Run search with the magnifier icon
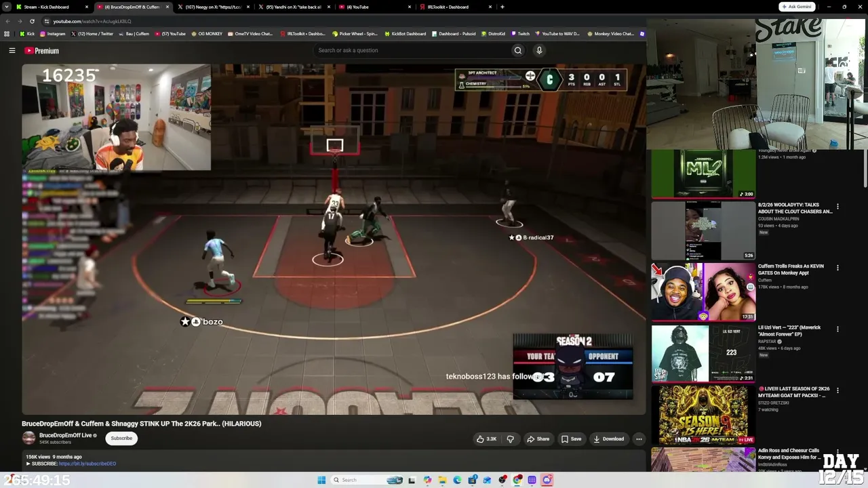 518,50
